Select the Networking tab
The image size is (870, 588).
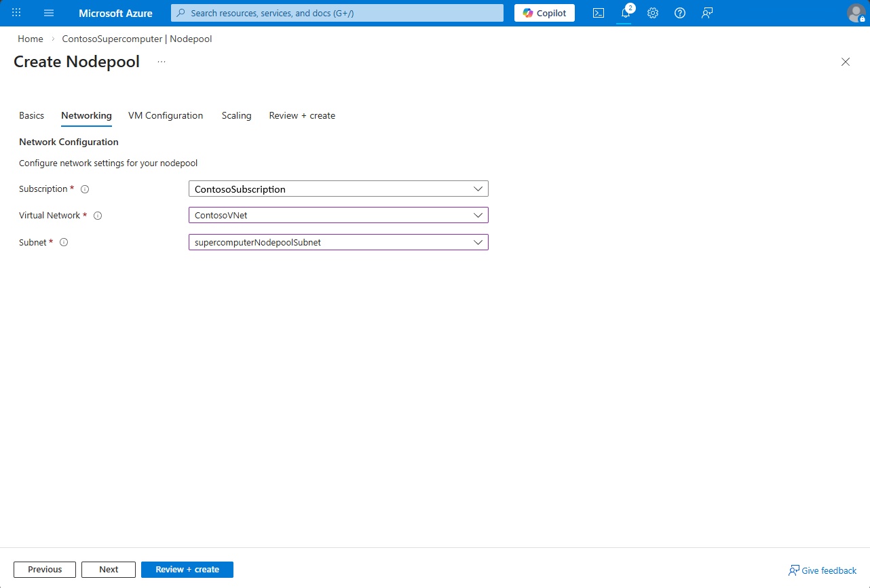point(86,115)
